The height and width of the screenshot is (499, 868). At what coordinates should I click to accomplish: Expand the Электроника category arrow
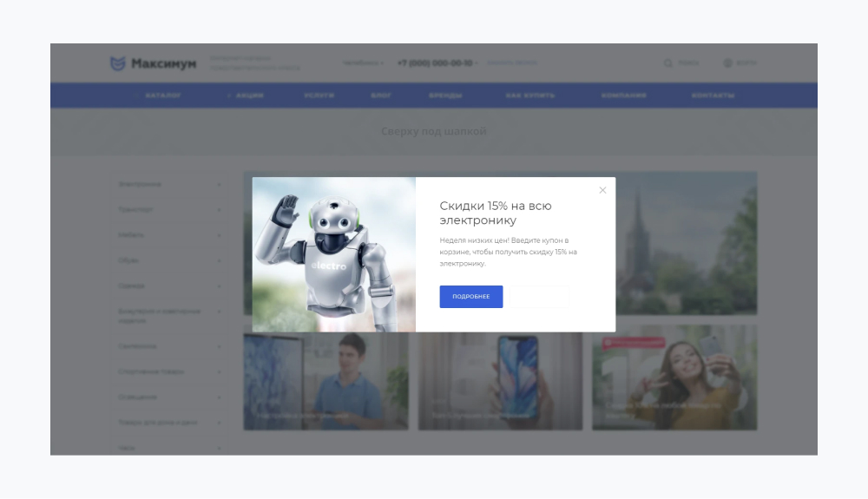coord(219,185)
